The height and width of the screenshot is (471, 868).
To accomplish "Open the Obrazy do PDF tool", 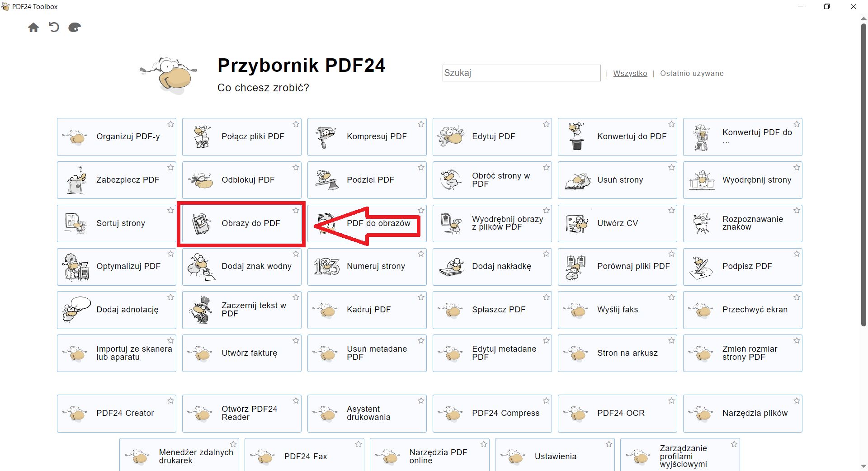I will 241,223.
